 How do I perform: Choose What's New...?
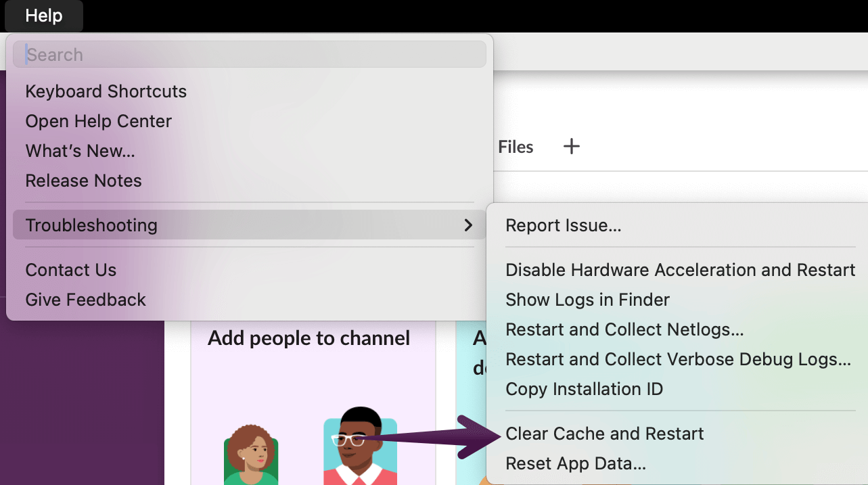point(79,151)
